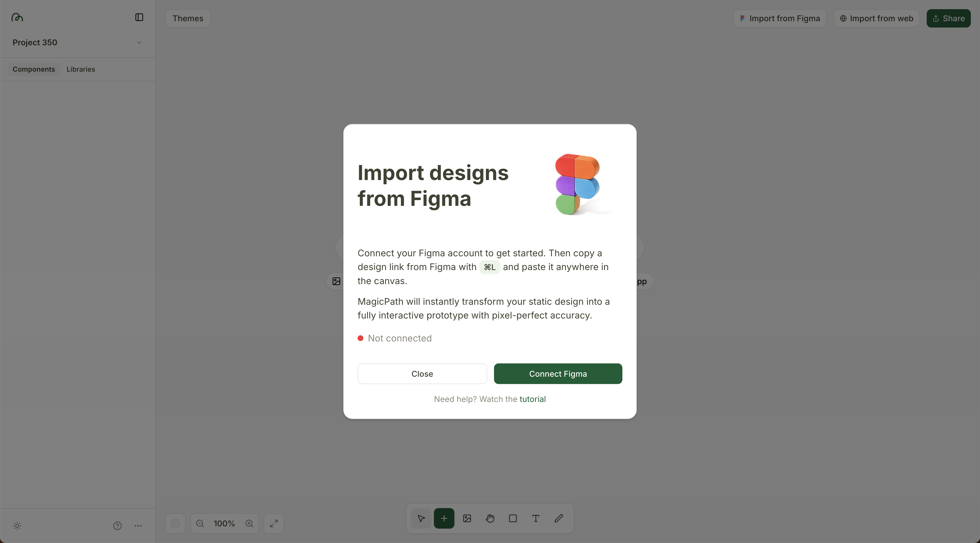This screenshot has height=543, width=980.
Task: Select the text tool
Action: pos(535,518)
